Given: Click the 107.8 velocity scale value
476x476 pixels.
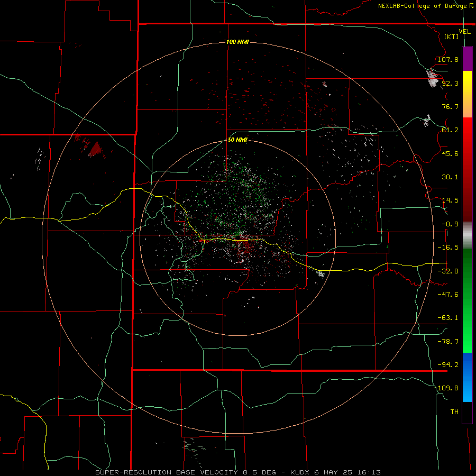Looking at the screenshot, I should point(448,59).
